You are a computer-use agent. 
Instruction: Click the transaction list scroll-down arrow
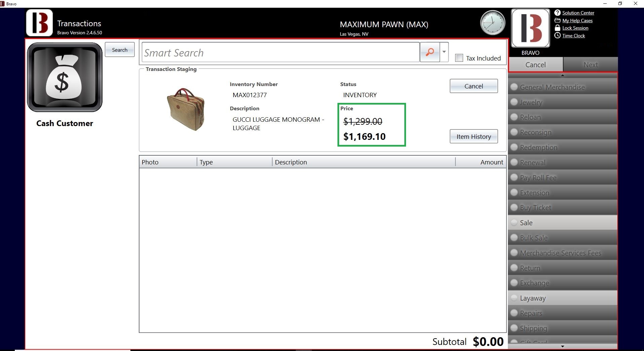click(x=563, y=346)
